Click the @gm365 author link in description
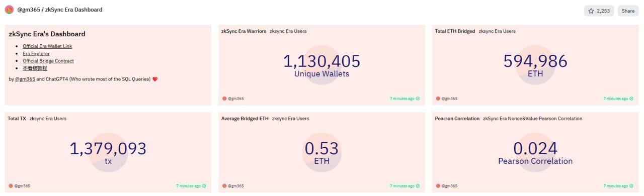 coord(25,79)
